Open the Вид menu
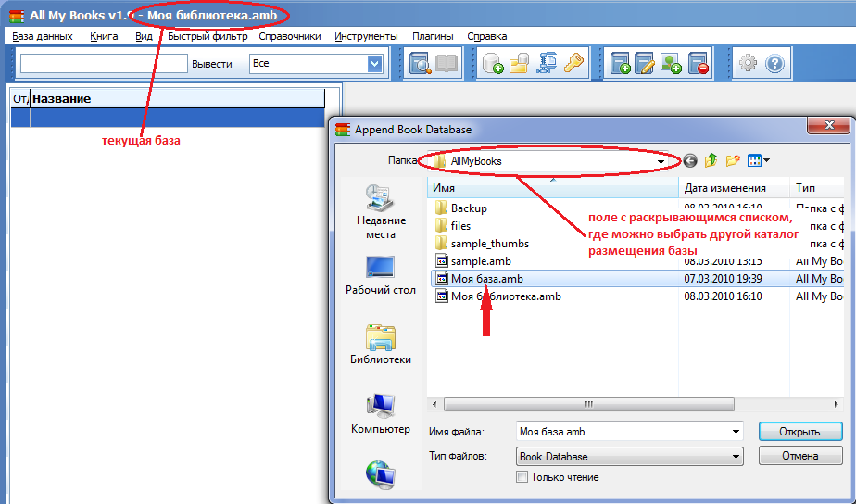The image size is (856, 504). [x=144, y=36]
